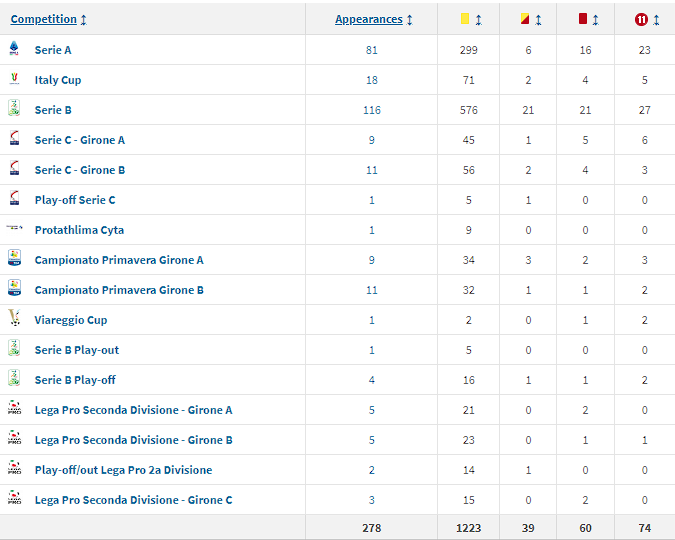This screenshot has width=675, height=540.
Task: Open Serie A appearances count 81
Action: point(372,50)
